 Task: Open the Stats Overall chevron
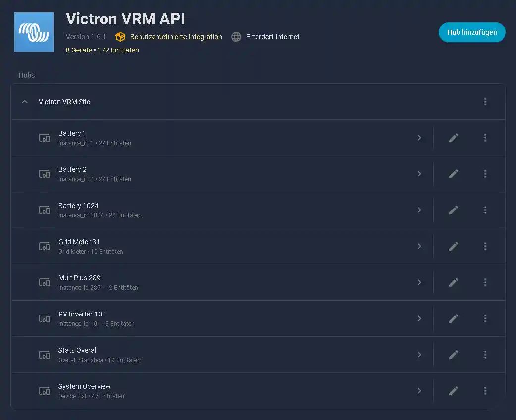[x=419, y=355]
